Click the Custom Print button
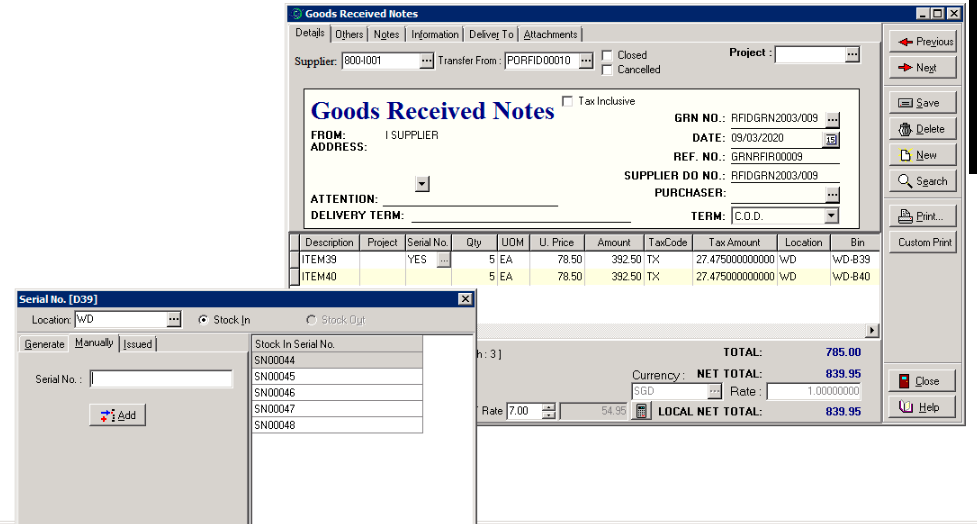 coord(923,242)
